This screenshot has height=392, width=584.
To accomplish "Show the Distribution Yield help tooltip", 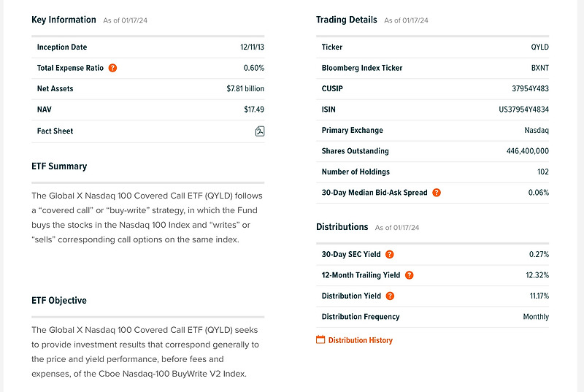I will (x=390, y=296).
